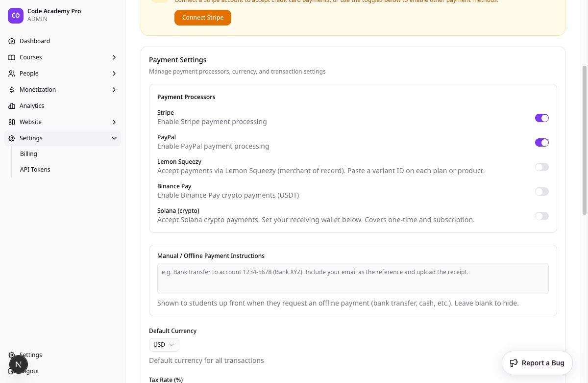Open the USD default currency dropdown

pyautogui.click(x=164, y=345)
